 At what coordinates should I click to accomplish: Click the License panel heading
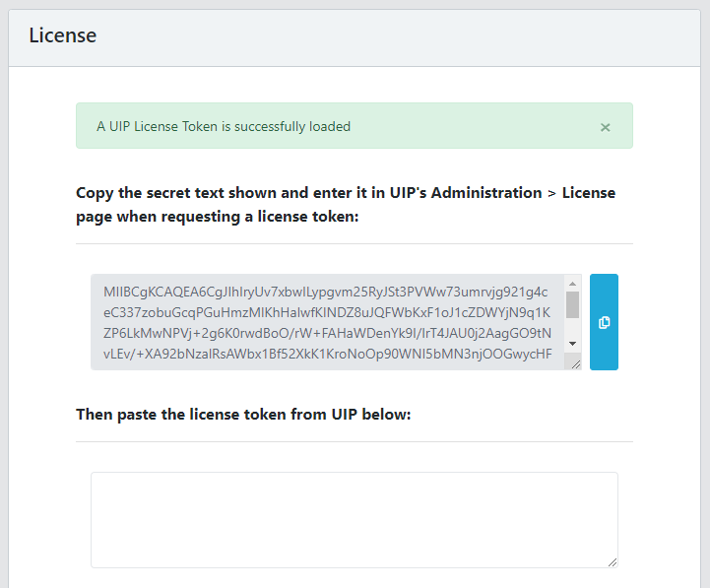[63, 35]
